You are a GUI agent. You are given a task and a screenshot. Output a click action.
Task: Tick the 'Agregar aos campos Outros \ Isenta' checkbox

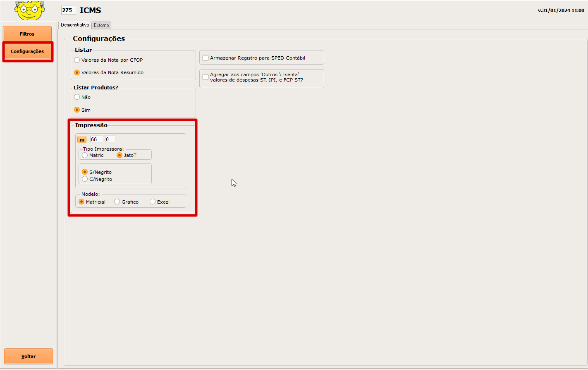[x=206, y=77]
